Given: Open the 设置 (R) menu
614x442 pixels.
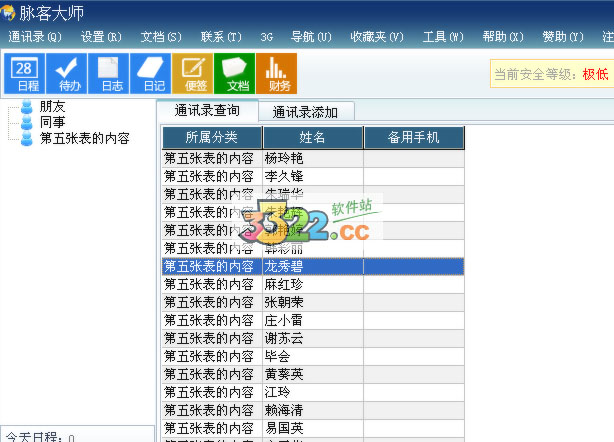Looking at the screenshot, I should point(101,37).
